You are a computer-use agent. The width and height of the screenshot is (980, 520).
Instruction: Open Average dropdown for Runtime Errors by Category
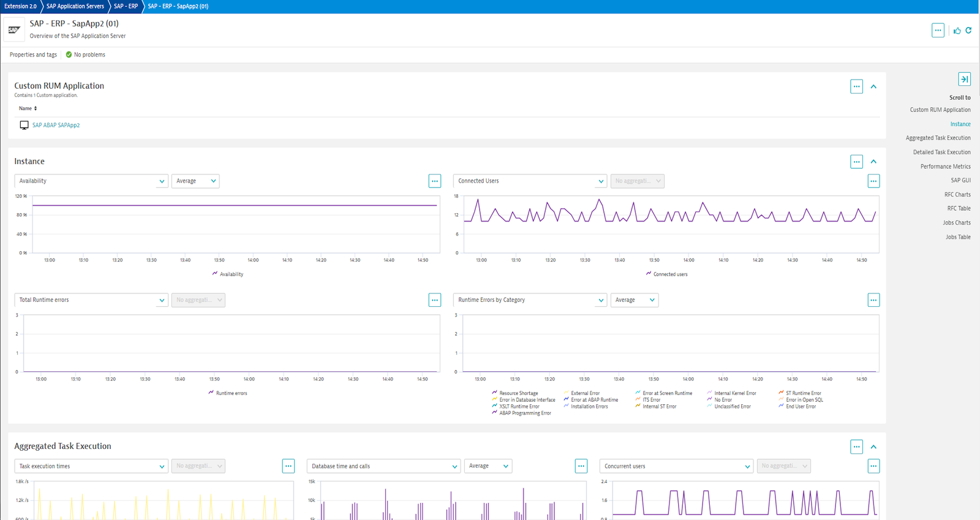point(635,300)
